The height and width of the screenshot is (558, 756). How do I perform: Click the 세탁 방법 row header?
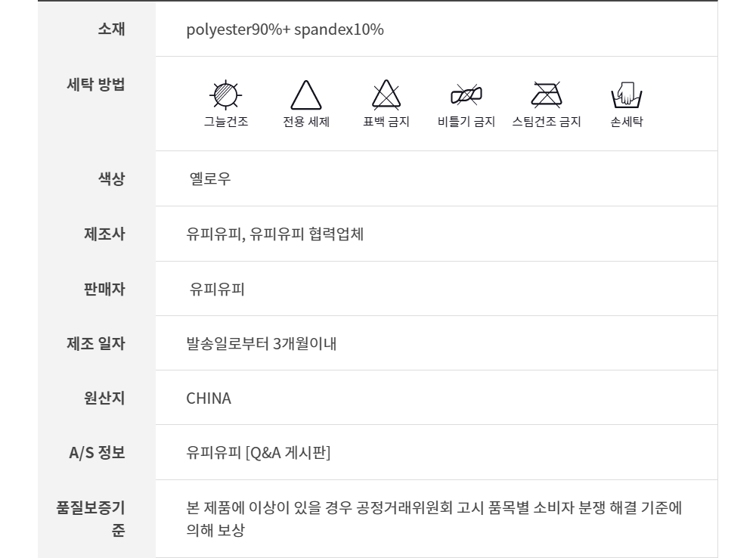[96, 84]
